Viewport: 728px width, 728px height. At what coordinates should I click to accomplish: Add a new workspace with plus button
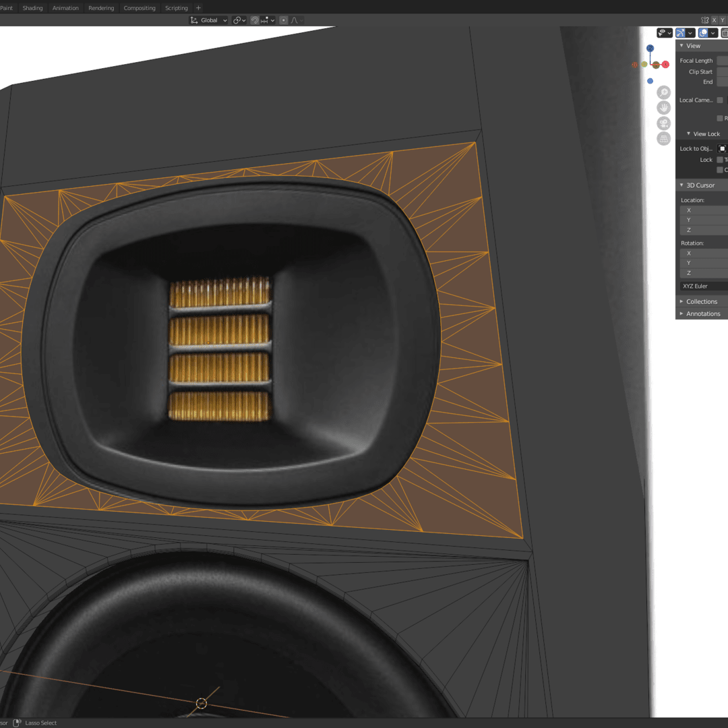click(x=198, y=8)
